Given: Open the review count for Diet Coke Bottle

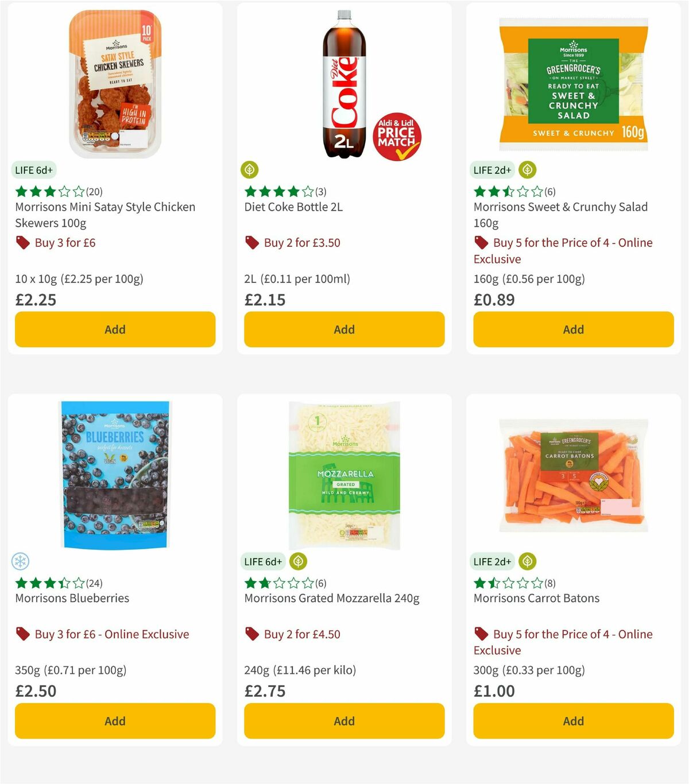Looking at the screenshot, I should tap(319, 191).
